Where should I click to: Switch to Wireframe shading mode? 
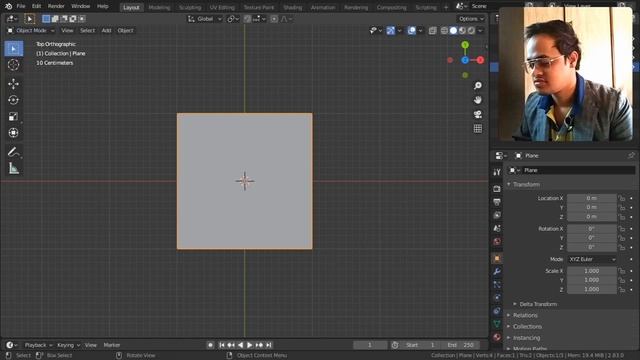444,31
